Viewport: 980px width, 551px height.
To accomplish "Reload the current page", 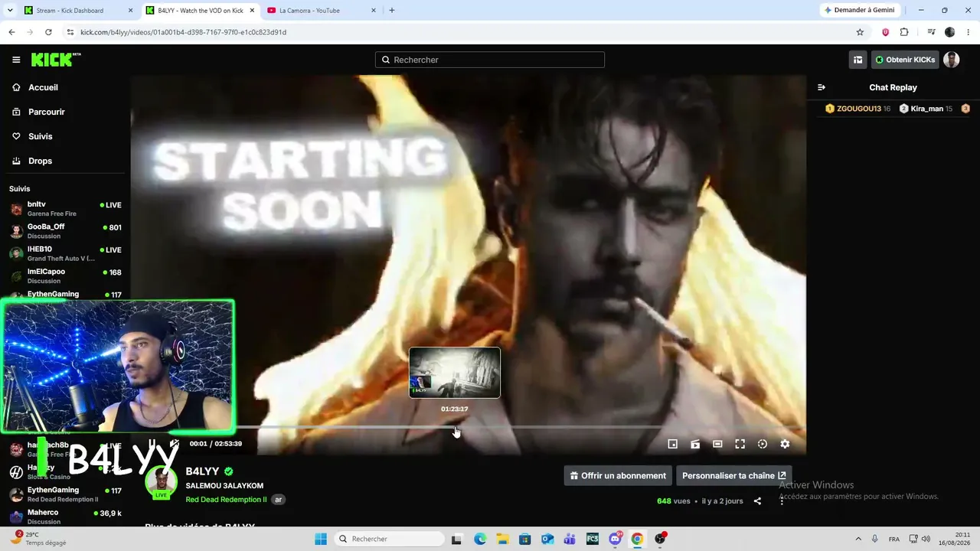I will (x=48, y=32).
